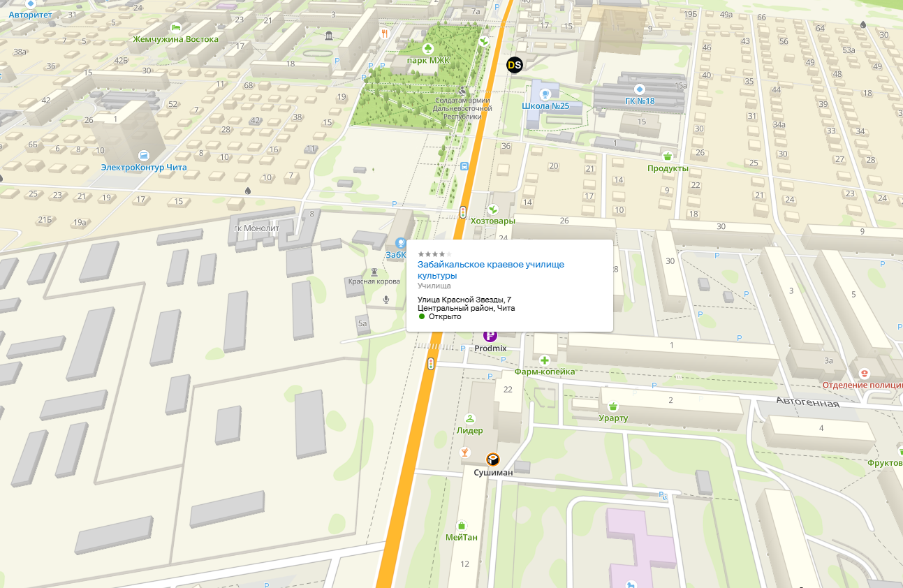The height and width of the screenshot is (588, 903).
Task: Click the Хозтовары label
Action: pyautogui.click(x=493, y=221)
